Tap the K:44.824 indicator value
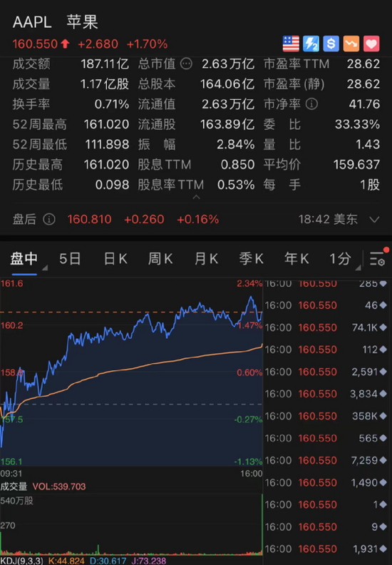The image size is (392, 565). (66, 561)
